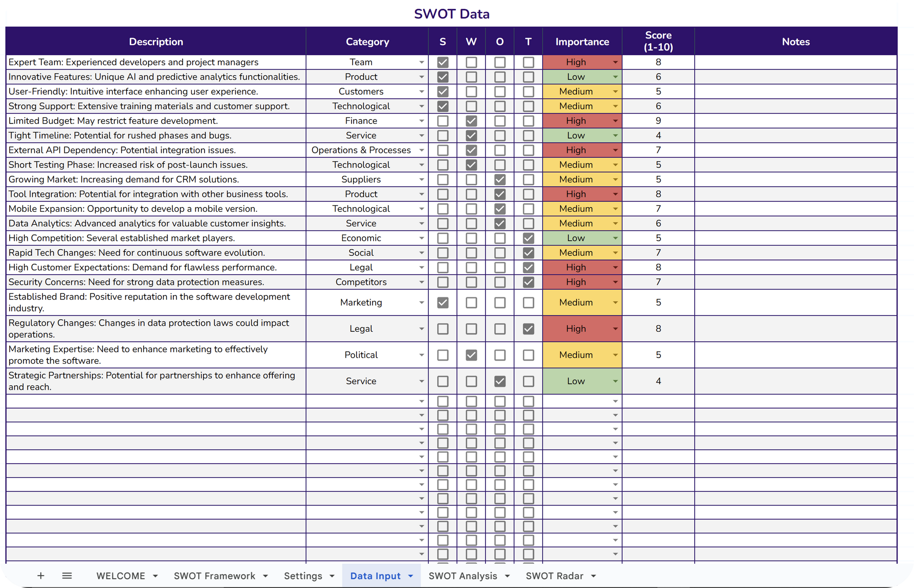The height and width of the screenshot is (588, 914).
Task: Click arrow icon beside SWOT Analysis tab
Action: pyautogui.click(x=507, y=576)
